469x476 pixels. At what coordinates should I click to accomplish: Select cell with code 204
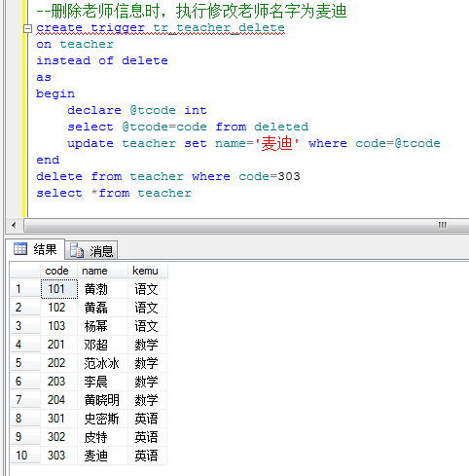pos(59,400)
